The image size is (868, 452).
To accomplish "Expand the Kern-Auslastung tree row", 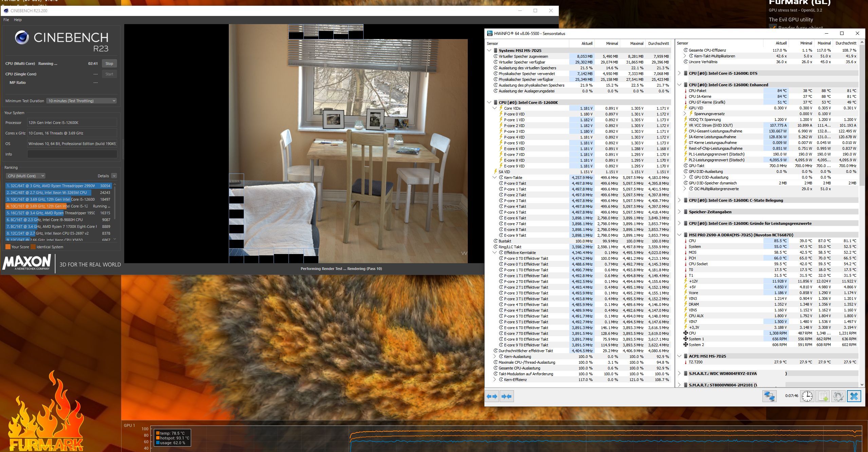I will 495,357.
